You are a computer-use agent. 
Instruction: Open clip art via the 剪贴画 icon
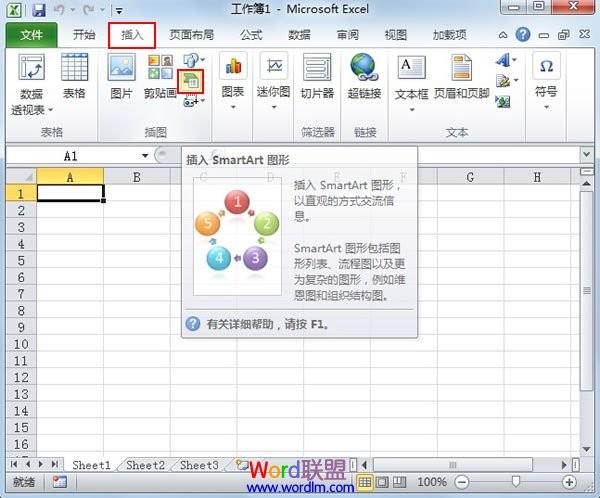[x=160, y=67]
